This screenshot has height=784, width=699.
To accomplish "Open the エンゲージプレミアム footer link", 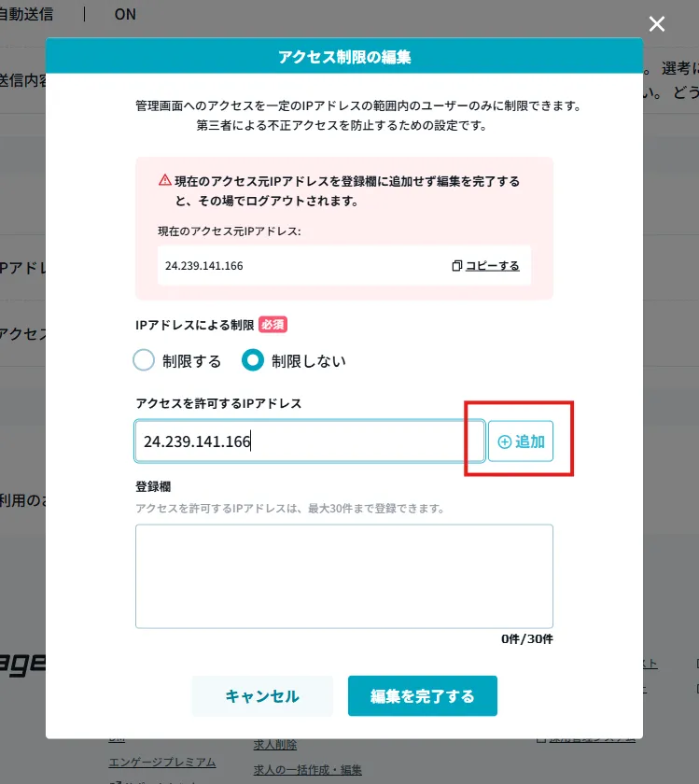I will click(162, 762).
